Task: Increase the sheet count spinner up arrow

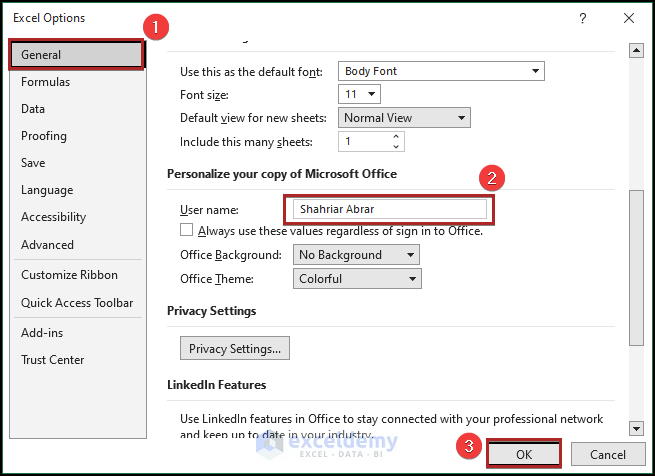Action: (x=397, y=138)
